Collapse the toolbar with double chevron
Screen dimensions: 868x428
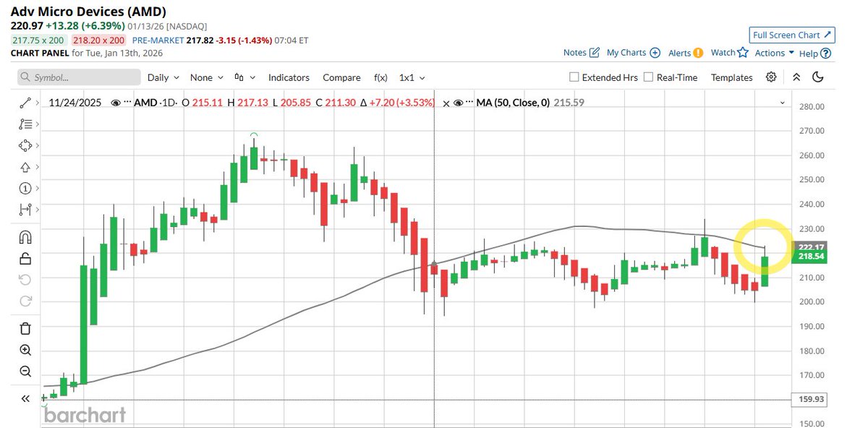796,77
